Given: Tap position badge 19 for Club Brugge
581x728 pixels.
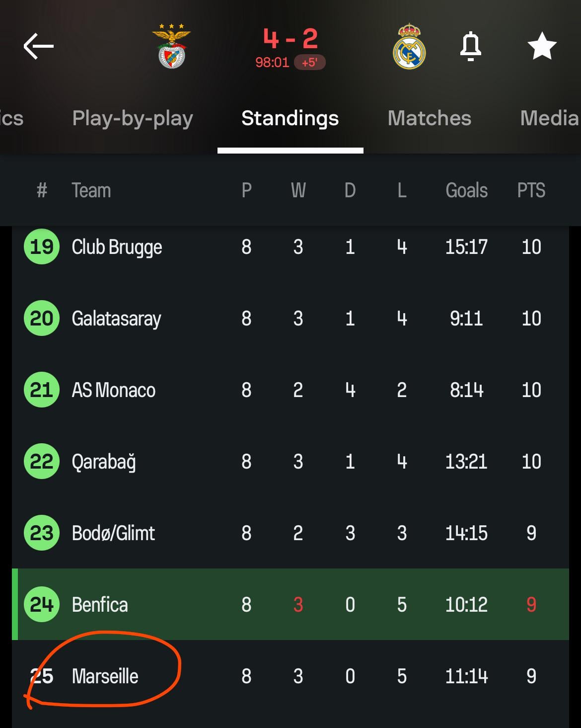Looking at the screenshot, I should pyautogui.click(x=42, y=247).
